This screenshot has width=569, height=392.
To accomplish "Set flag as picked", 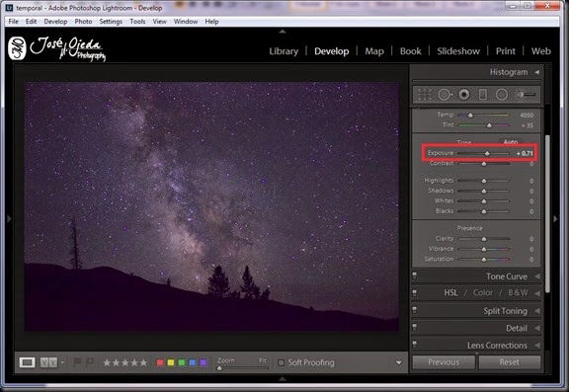I will 77,362.
